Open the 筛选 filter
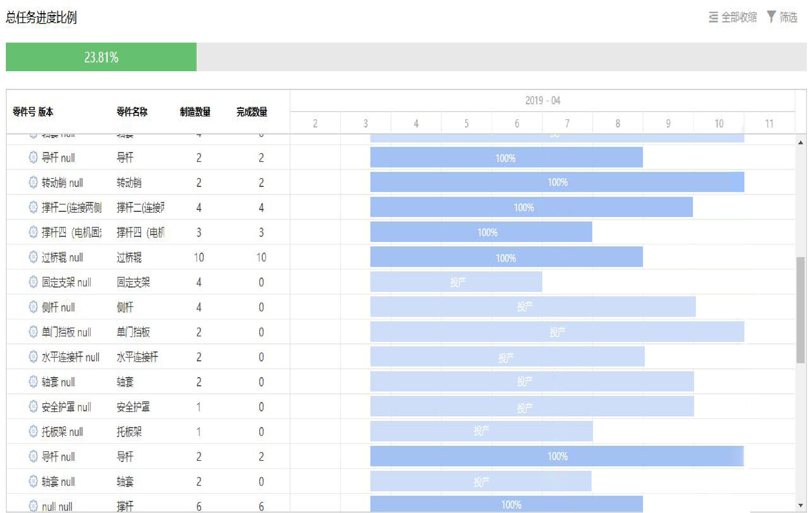The image size is (812, 513). [783, 17]
